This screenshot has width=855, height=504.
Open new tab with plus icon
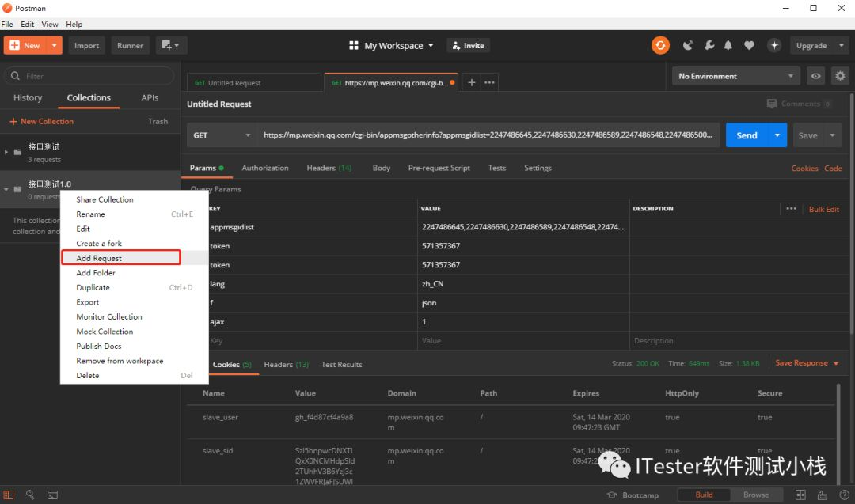pos(472,82)
